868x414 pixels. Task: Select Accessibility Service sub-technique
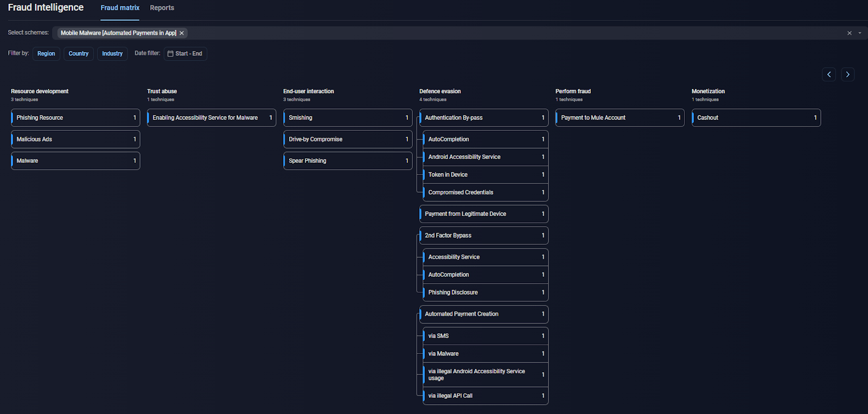pyautogui.click(x=486, y=257)
